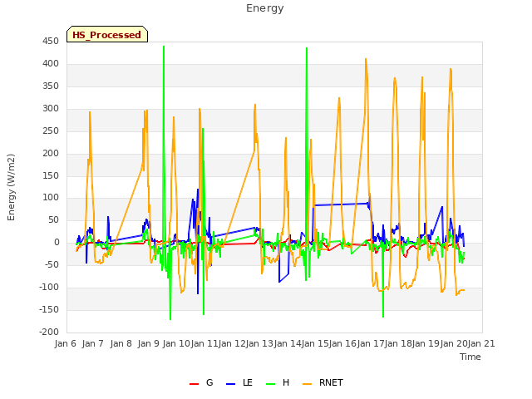Click the 0 y-axis tick label
Screen dimensions: 532x399
57,242
